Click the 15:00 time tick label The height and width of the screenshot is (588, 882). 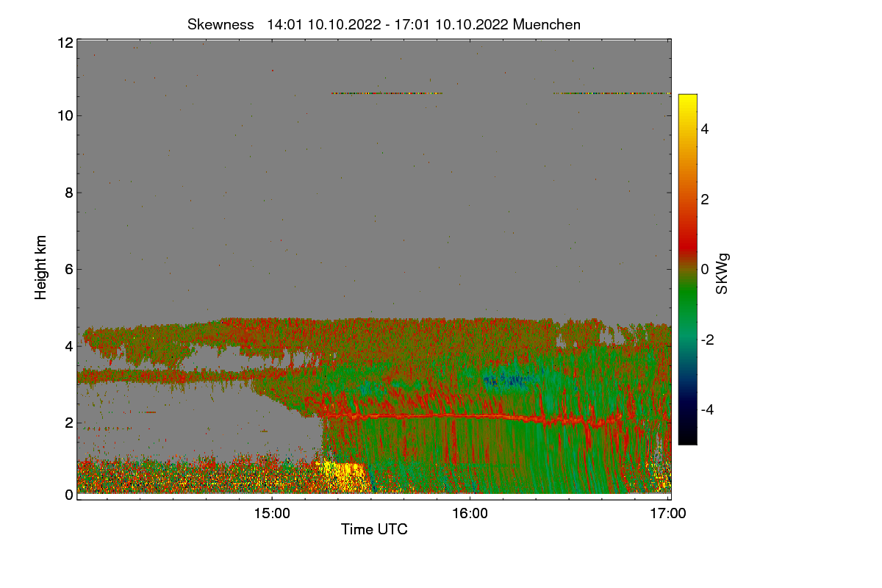coord(271,514)
